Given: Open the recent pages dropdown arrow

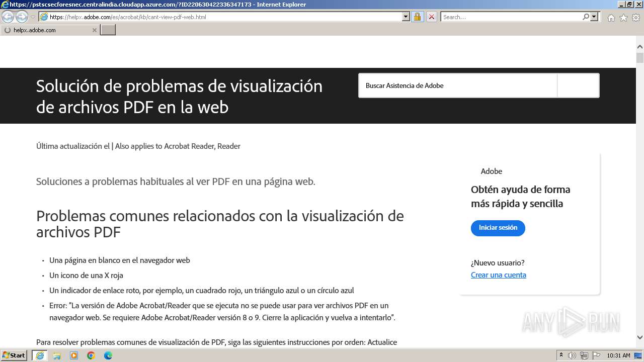Looking at the screenshot, I should pyautogui.click(x=33, y=17).
